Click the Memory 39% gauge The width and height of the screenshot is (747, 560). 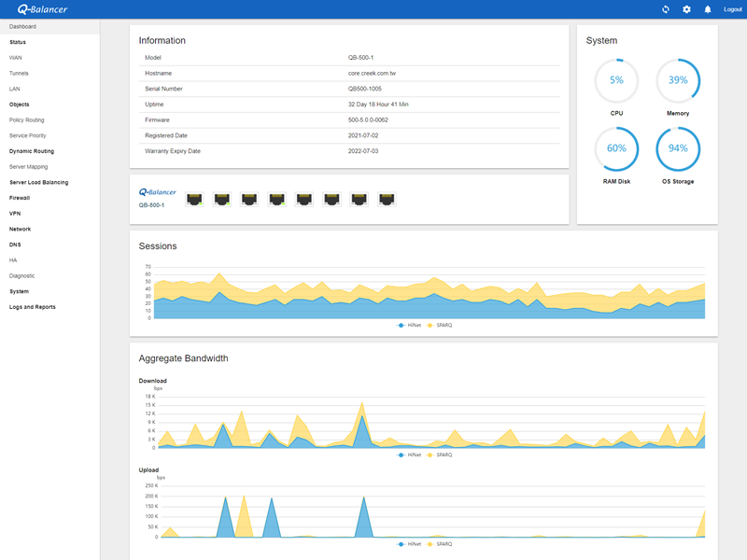click(678, 80)
